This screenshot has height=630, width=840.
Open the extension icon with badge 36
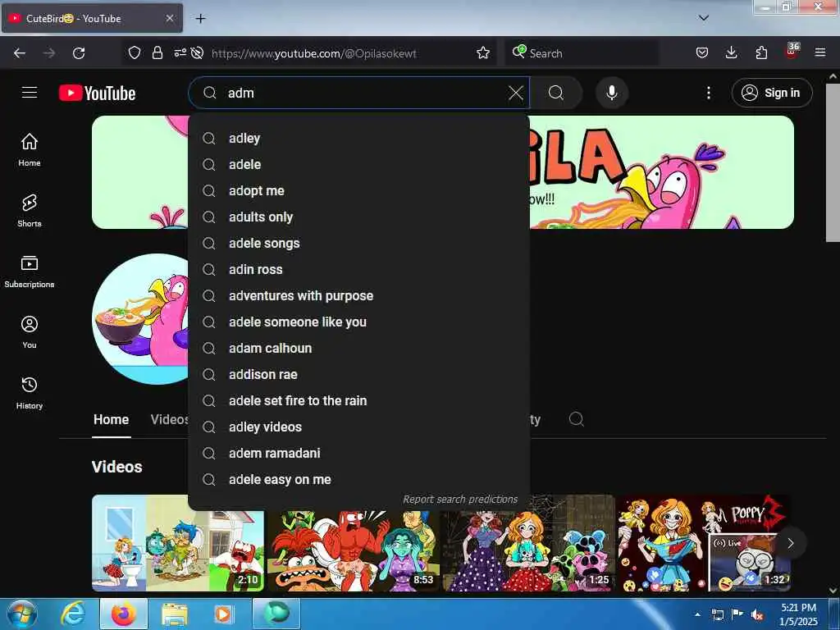(x=792, y=52)
